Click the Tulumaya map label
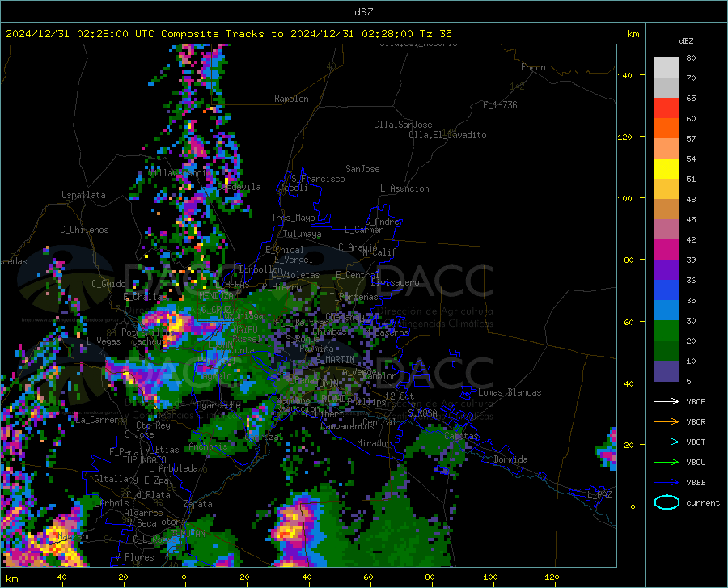 pos(302,234)
